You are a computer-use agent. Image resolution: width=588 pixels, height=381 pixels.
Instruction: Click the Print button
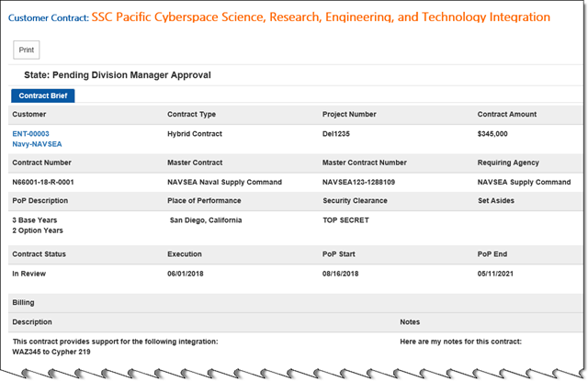pos(28,50)
